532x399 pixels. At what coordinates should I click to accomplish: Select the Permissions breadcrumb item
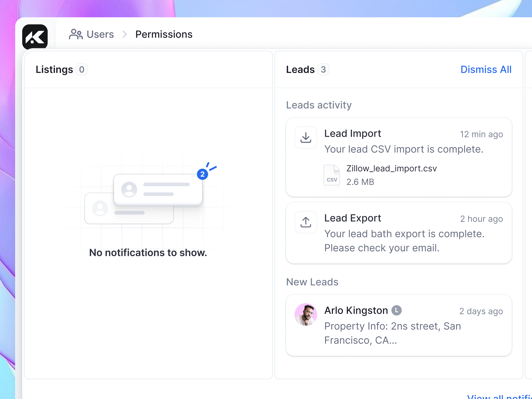click(164, 34)
